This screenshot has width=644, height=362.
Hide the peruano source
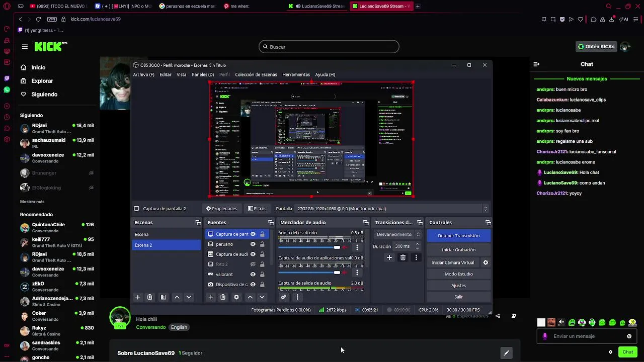pyautogui.click(x=253, y=244)
